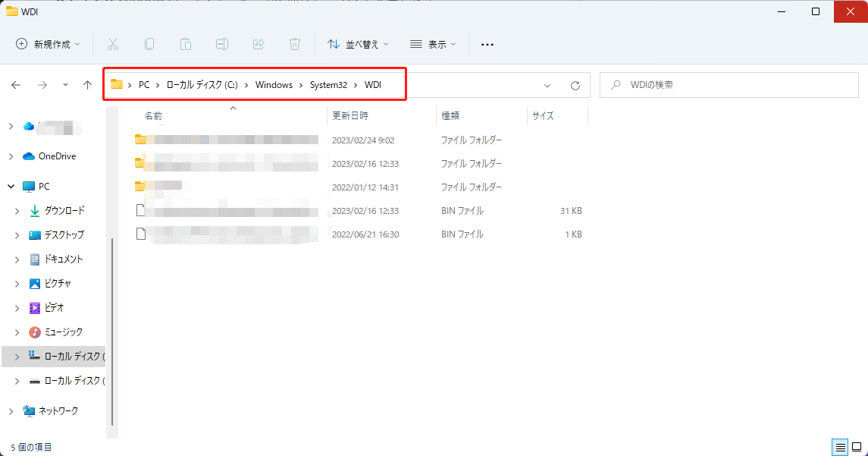Switch to large thumbnails view toggle
The width and height of the screenshot is (868, 456).
point(857,448)
